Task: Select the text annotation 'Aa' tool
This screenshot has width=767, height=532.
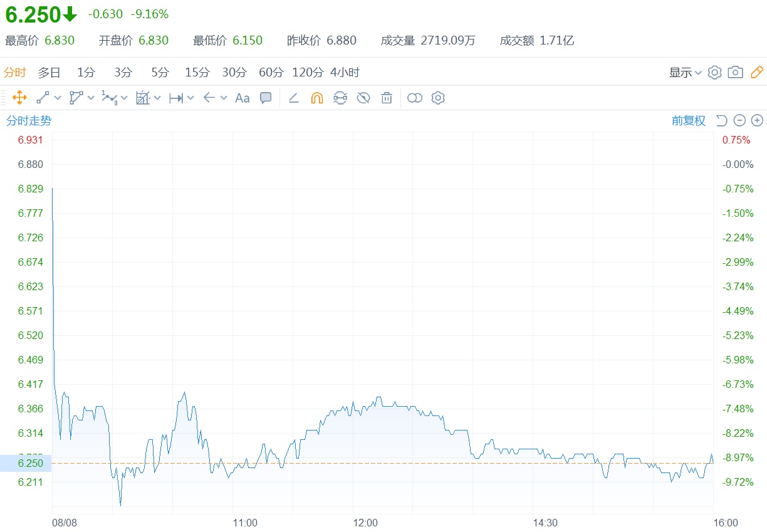Action: (x=242, y=98)
